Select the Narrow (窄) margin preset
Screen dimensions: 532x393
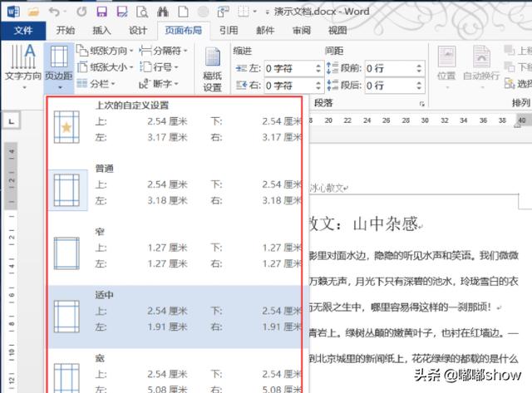coord(175,253)
